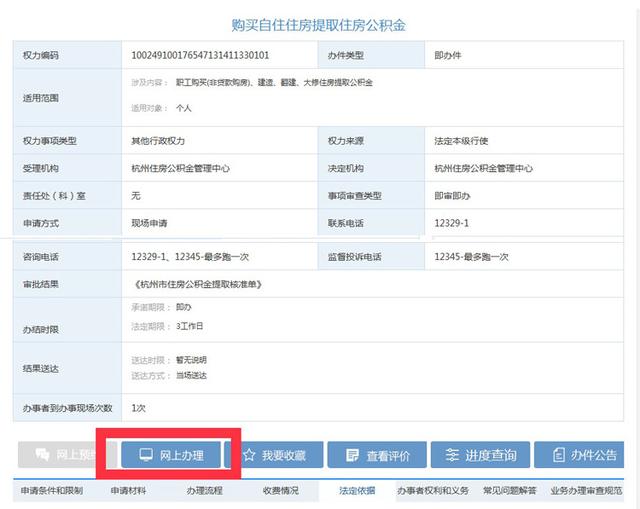Switch to the 申请条件和限制 tab
This screenshot has height=509, width=640.
[52, 490]
